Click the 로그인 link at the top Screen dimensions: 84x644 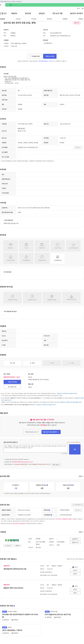(78, 8)
